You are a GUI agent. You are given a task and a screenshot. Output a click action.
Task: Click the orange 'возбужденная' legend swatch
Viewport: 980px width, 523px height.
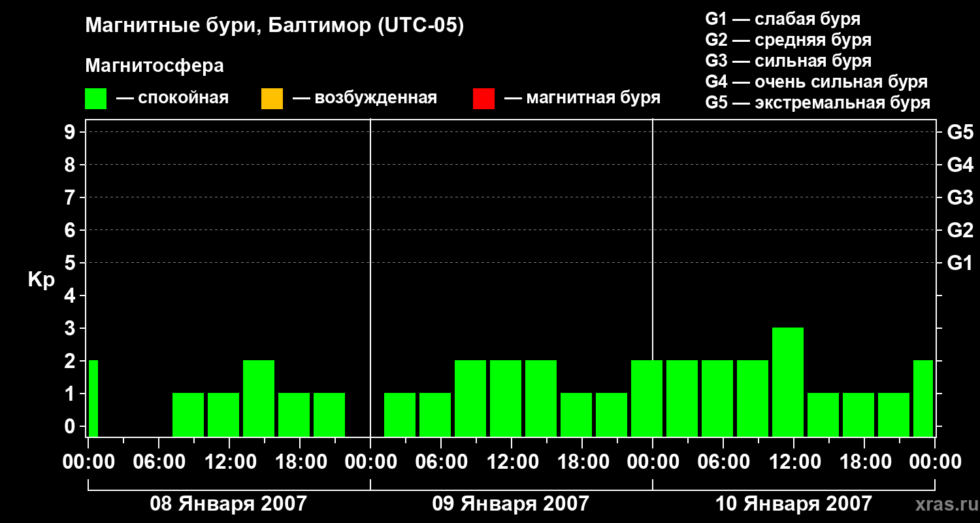click(x=272, y=99)
